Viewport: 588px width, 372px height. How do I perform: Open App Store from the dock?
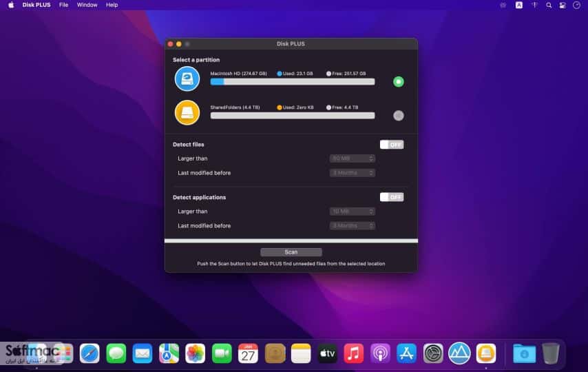(406, 353)
